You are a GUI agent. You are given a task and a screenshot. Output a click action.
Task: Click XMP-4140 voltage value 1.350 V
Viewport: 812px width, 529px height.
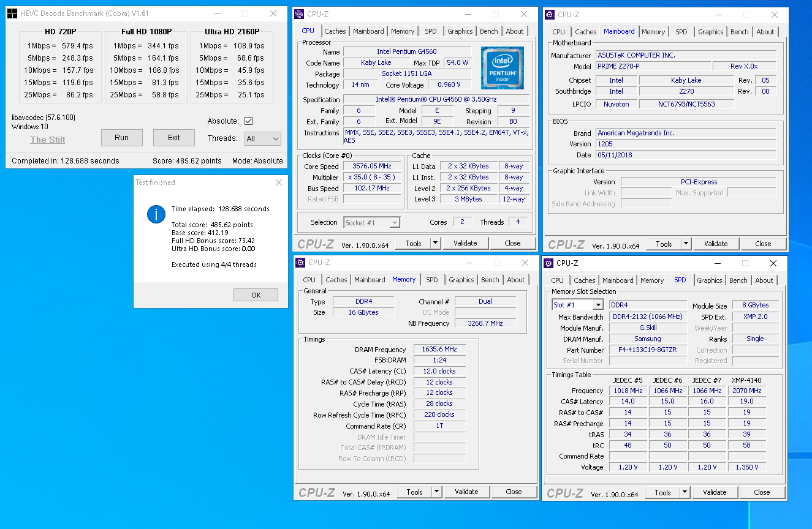[x=746, y=468]
